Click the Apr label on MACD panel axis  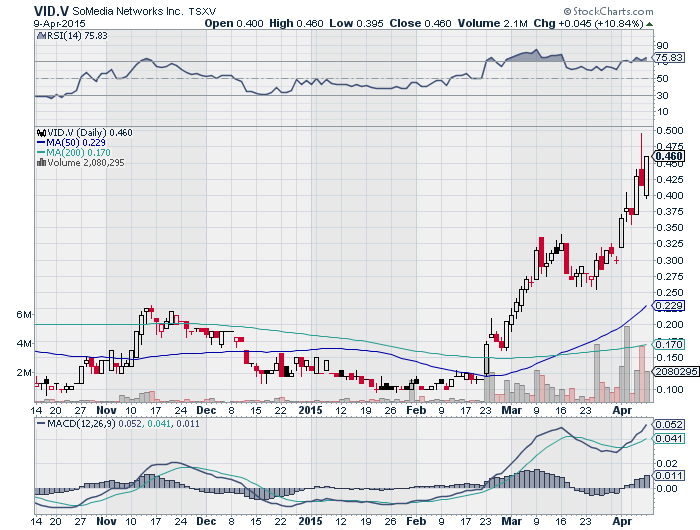[x=622, y=522]
